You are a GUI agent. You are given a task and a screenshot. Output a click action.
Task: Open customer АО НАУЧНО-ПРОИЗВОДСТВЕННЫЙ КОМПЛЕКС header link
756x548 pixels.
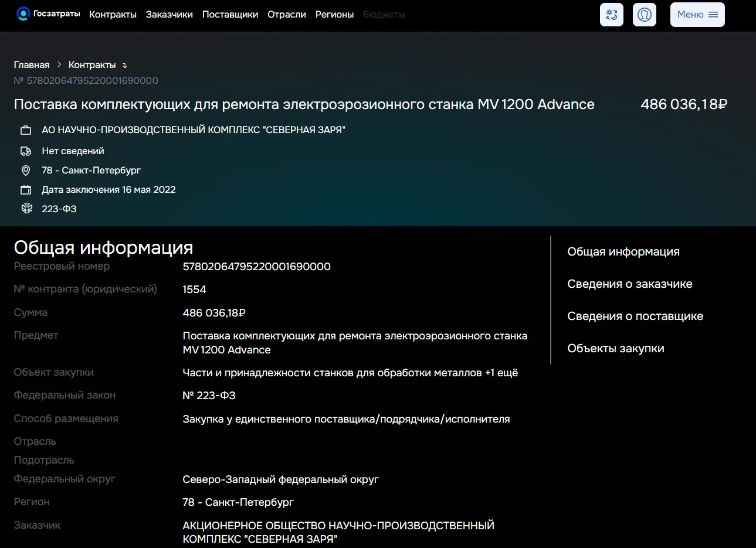[194, 130]
